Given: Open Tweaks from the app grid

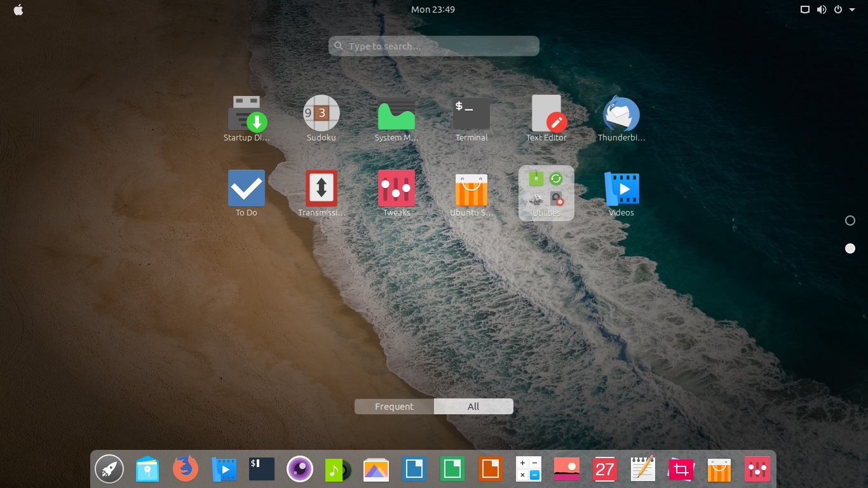Looking at the screenshot, I should point(397,193).
